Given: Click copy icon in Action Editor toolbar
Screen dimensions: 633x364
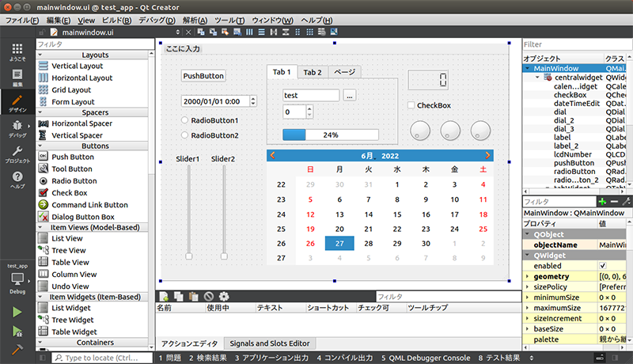Looking at the screenshot, I should (179, 297).
